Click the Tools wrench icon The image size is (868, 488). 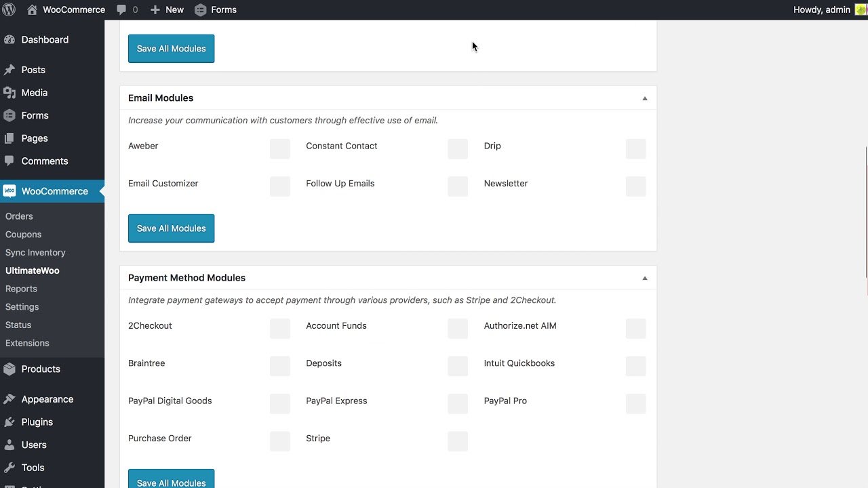pos(9,468)
